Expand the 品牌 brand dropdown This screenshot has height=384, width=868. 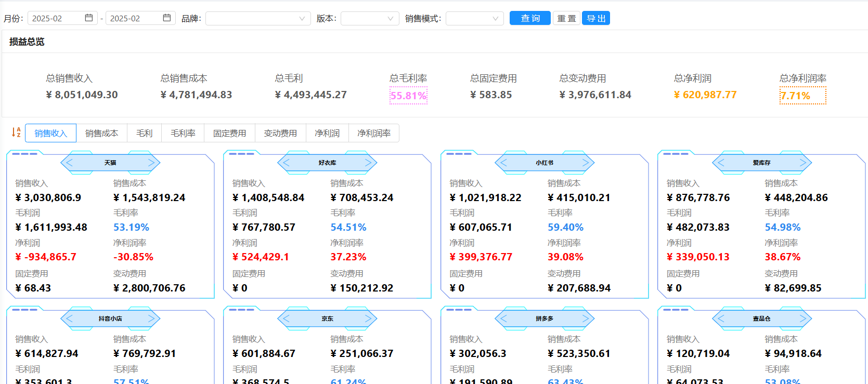coord(258,19)
